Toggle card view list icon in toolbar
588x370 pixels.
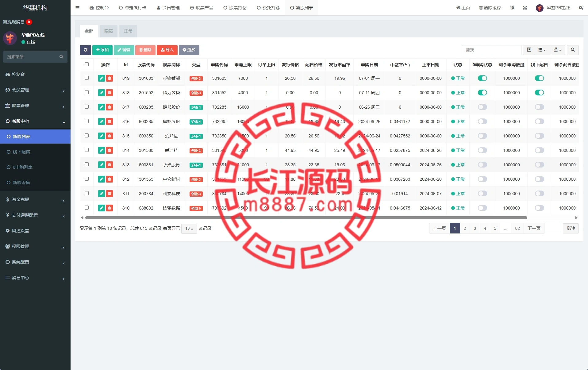click(529, 50)
